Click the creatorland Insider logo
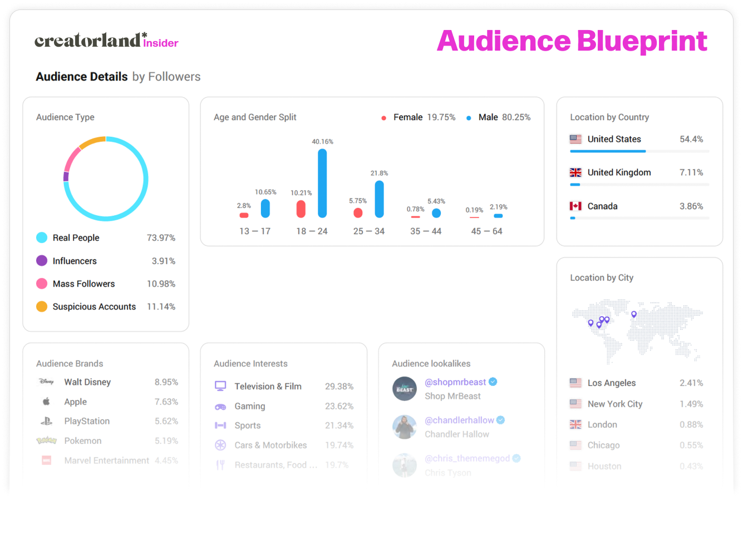The height and width of the screenshot is (560, 743). (x=106, y=40)
